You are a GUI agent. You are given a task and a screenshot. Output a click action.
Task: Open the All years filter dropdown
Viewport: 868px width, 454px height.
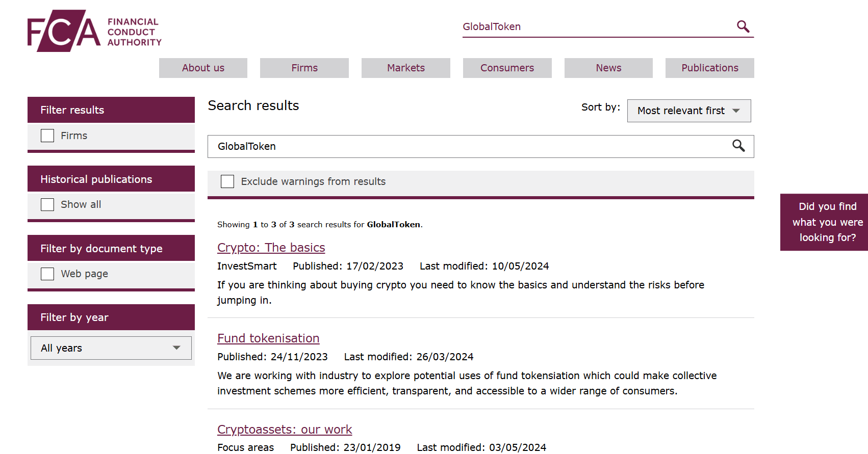click(111, 348)
